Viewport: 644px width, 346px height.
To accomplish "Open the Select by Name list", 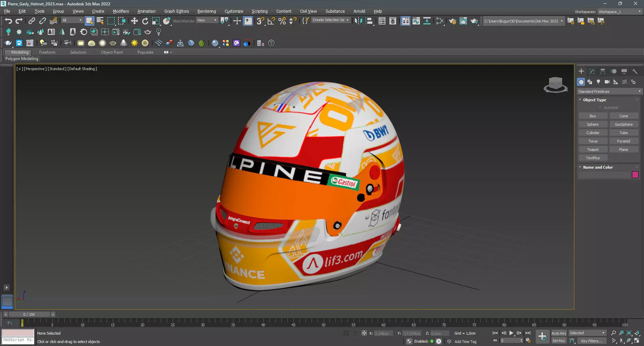I will (100, 21).
